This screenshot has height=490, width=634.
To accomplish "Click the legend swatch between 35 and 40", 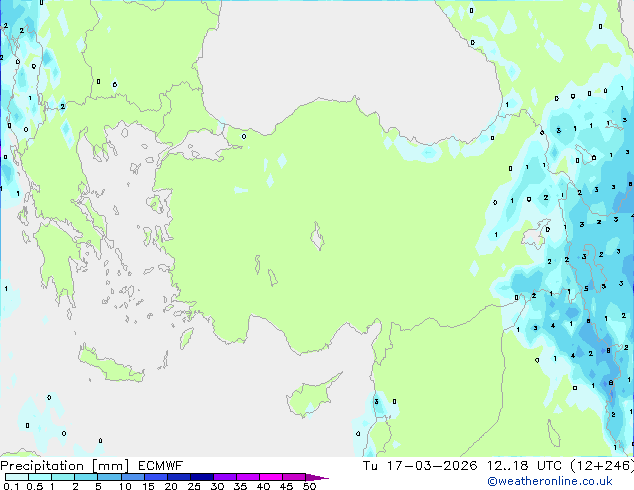I will [x=247, y=477].
